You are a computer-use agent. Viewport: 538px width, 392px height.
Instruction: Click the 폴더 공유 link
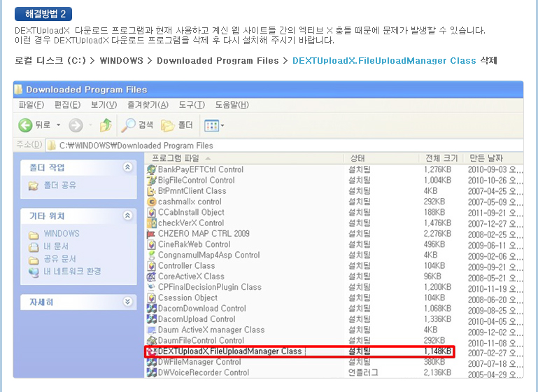(x=60, y=185)
